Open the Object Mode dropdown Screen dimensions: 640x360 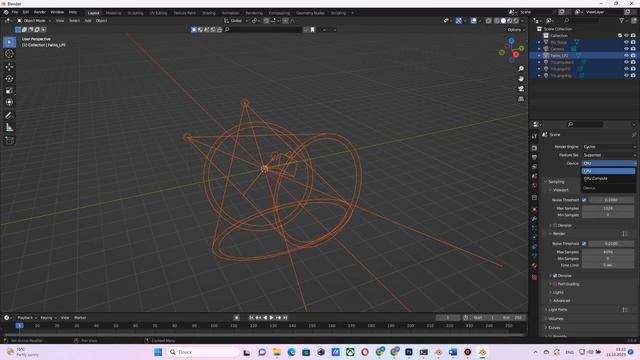[x=34, y=21]
